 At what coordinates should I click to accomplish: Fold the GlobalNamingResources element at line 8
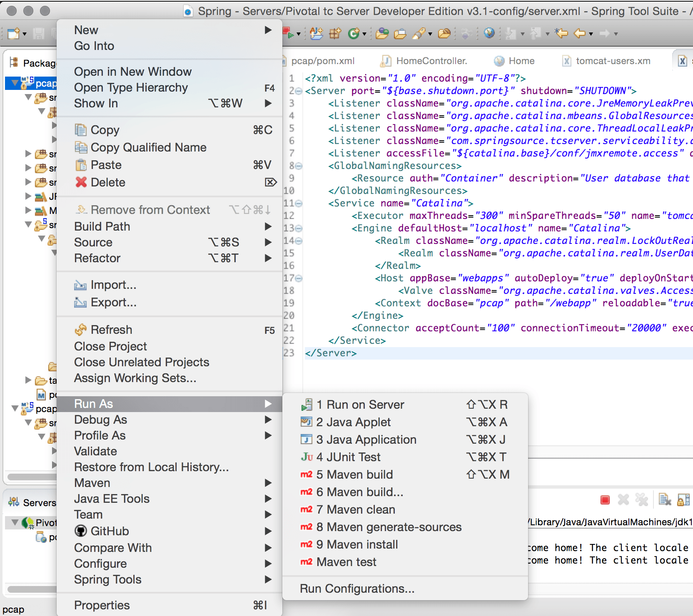pos(299,166)
